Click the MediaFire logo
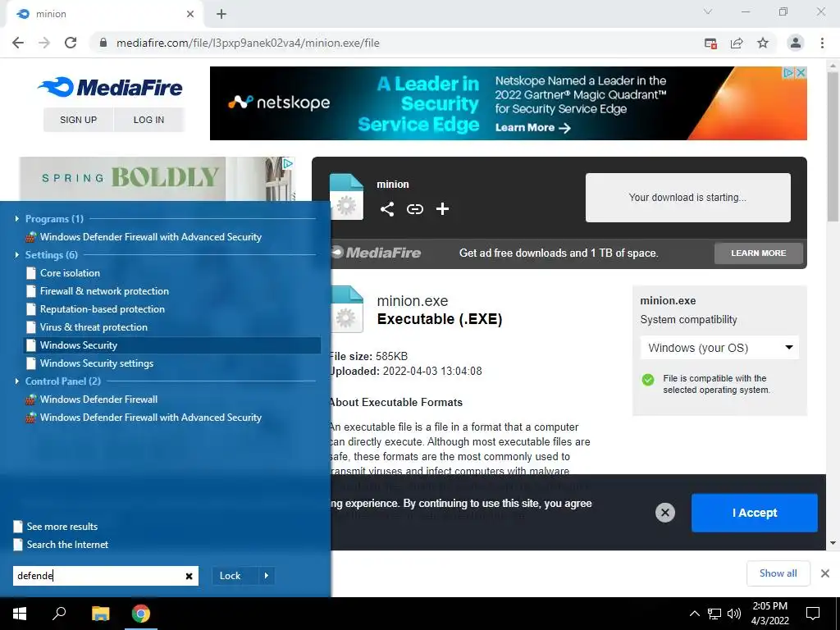The image size is (840, 630). coord(111,87)
